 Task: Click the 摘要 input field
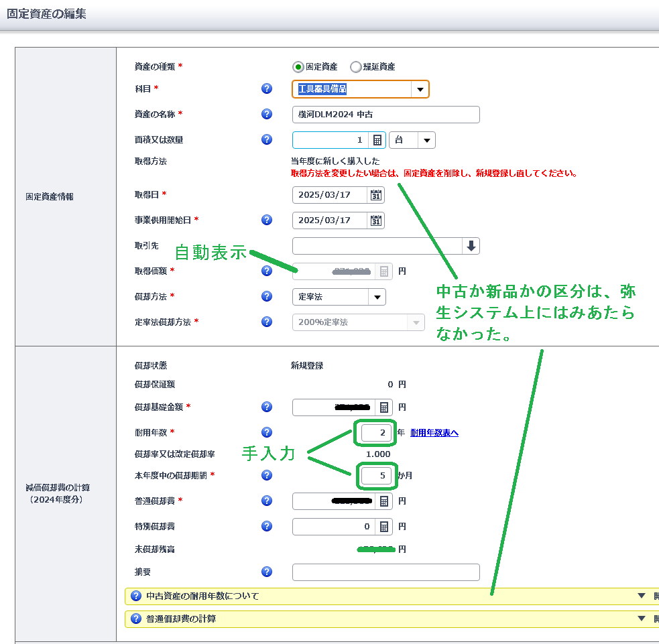click(x=386, y=572)
